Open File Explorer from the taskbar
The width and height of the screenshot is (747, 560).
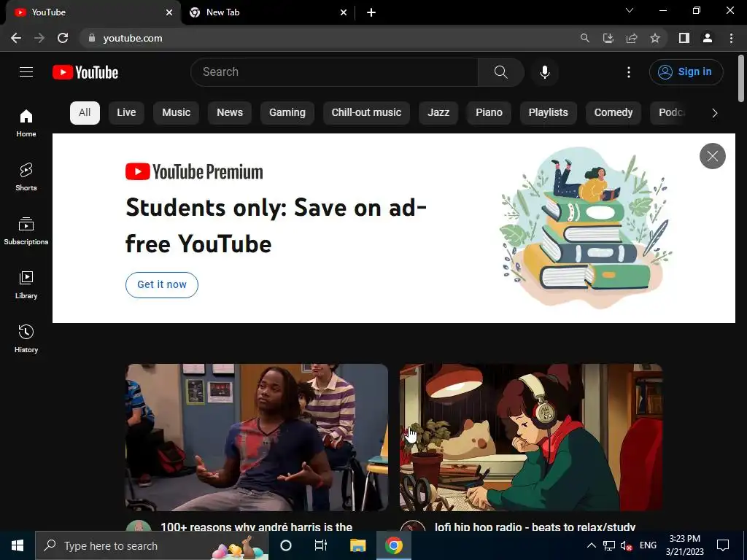click(x=357, y=545)
